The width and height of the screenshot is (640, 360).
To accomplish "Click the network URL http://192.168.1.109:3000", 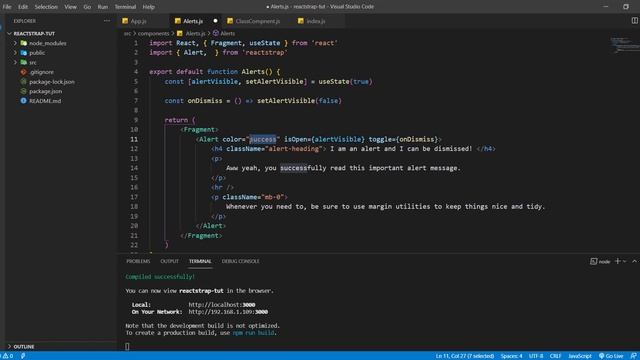I will tap(228, 312).
